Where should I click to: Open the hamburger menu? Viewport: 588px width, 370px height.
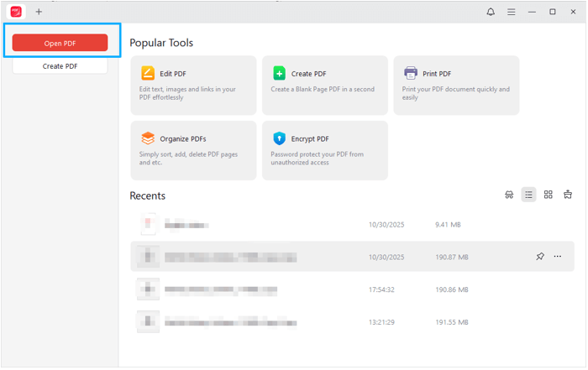[511, 12]
